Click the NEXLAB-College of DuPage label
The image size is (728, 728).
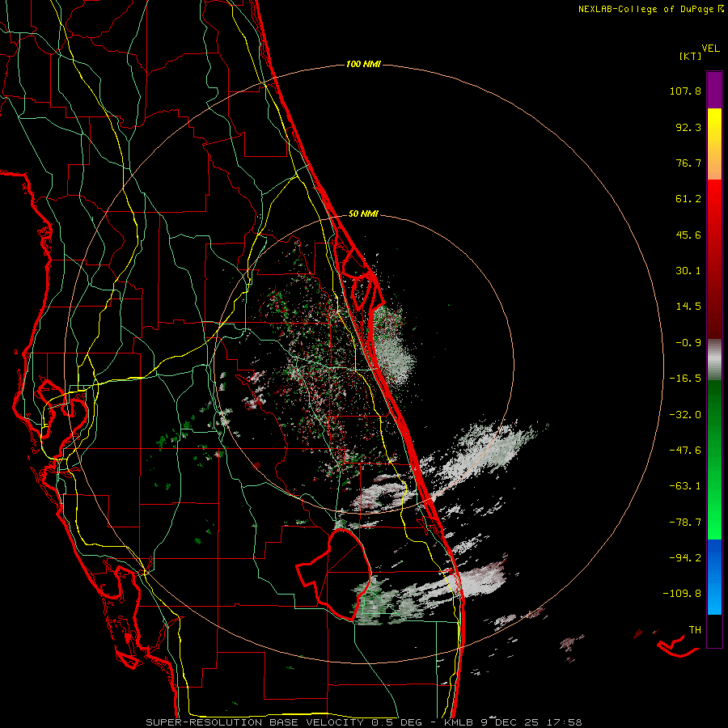pos(651,9)
